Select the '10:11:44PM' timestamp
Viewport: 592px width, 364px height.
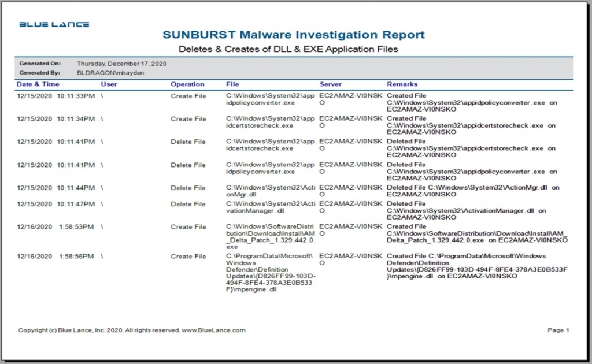76,188
